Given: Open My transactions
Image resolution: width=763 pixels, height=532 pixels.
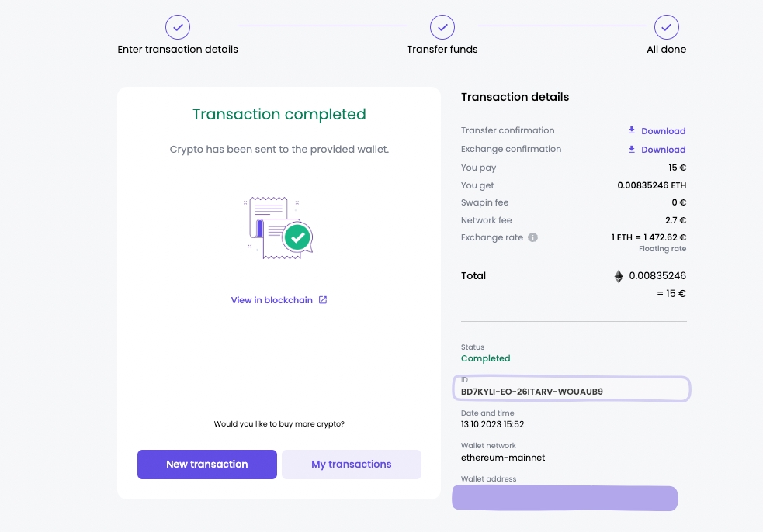Looking at the screenshot, I should (x=352, y=465).
